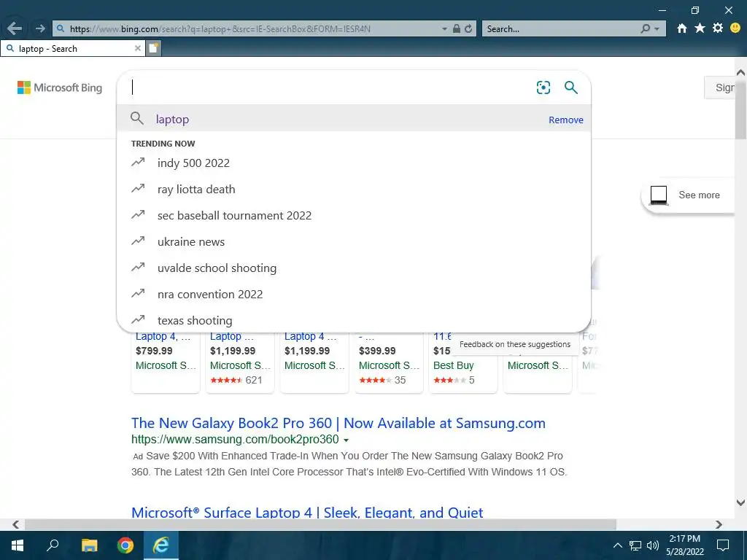Open 'The New Galaxy Book2 Pro 360' ad link
The width and height of the screenshot is (747, 560).
click(x=338, y=423)
